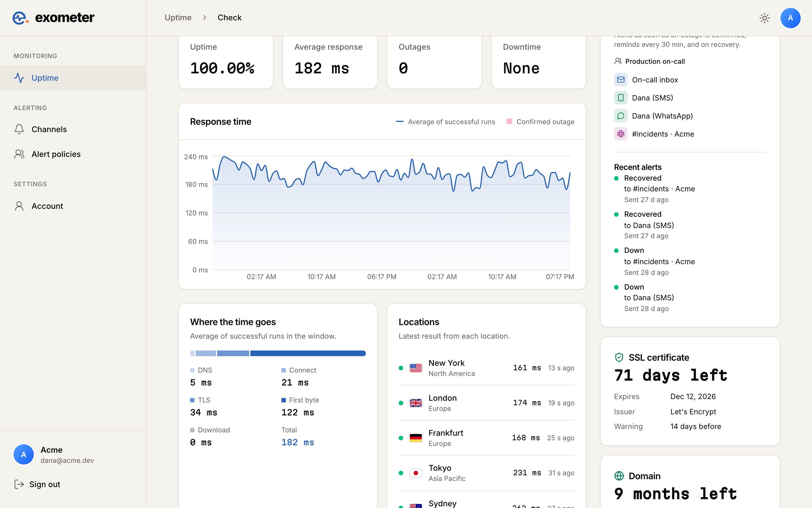812x508 pixels.
Task: Click the Dec 12, 2026 expiry date
Action: click(x=693, y=397)
